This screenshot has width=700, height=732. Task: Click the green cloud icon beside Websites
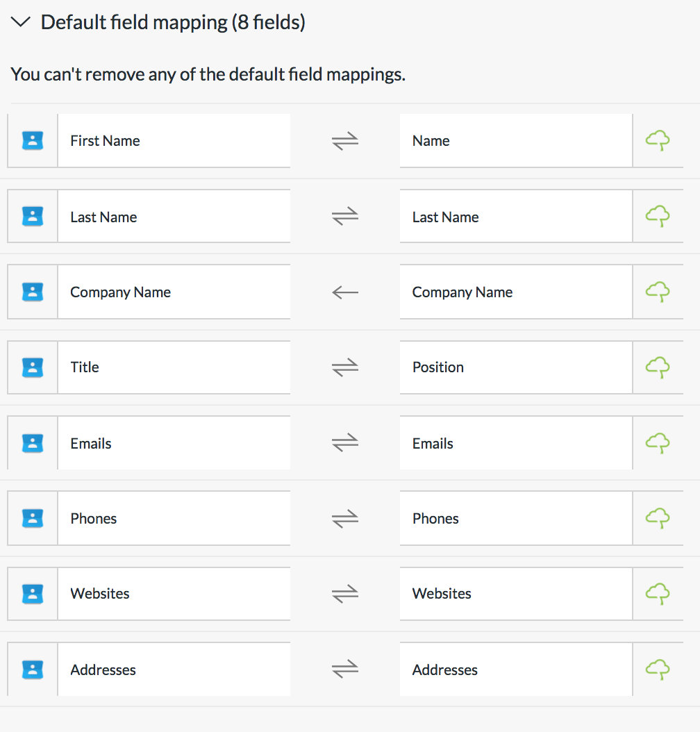tap(658, 594)
